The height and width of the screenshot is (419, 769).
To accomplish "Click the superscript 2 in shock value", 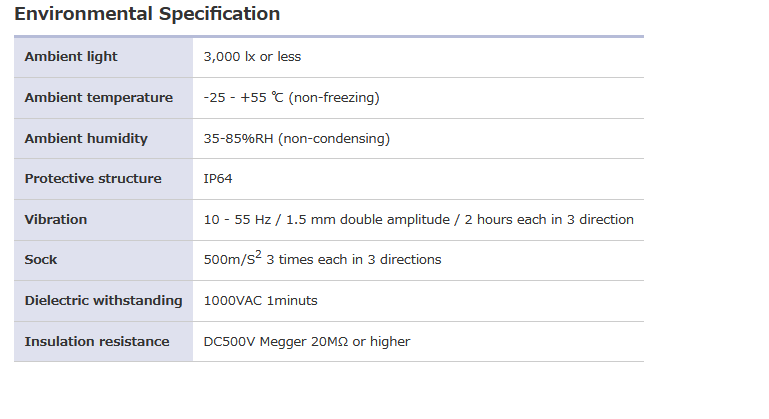I will pos(258,254).
